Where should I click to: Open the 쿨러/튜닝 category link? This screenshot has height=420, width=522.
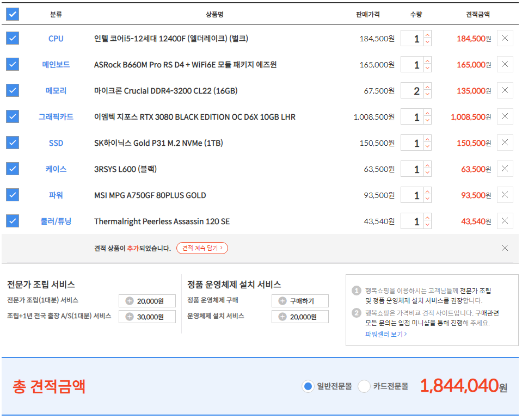coord(56,221)
